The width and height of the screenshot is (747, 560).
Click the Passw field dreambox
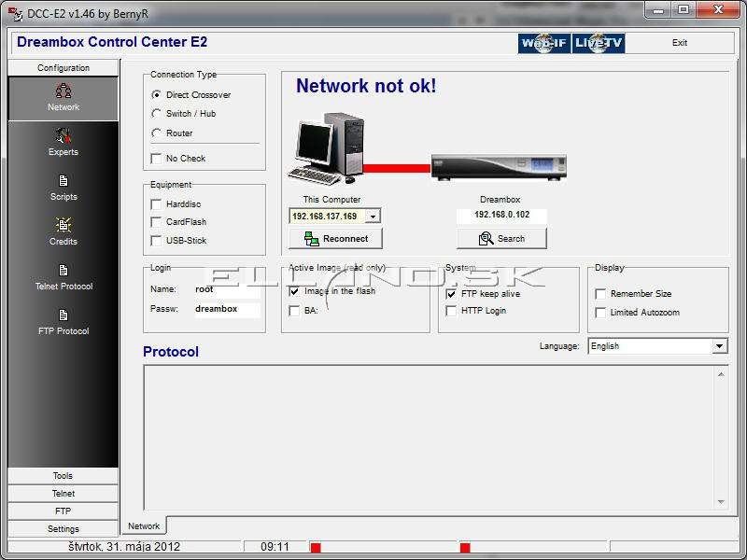click(227, 309)
